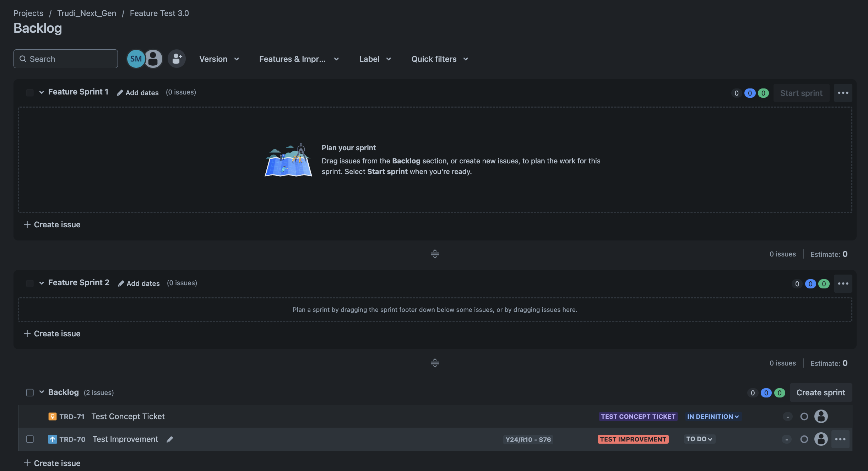868x471 pixels.
Task: Click the sprint footer handle below Feature Sprint 2
Action: point(435,363)
